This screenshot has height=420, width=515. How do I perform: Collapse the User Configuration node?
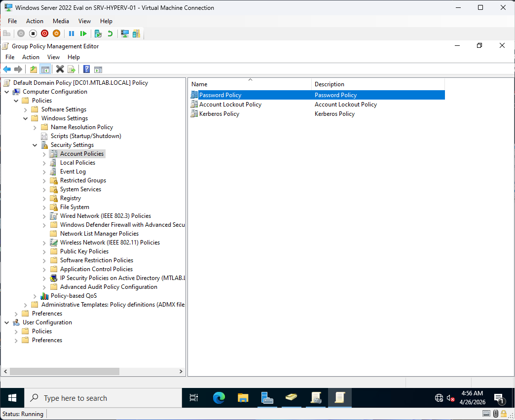pos(7,322)
